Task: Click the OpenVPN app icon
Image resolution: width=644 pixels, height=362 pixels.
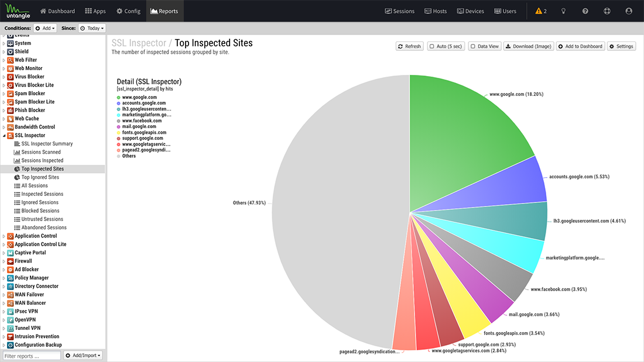Action: pyautogui.click(x=11, y=320)
